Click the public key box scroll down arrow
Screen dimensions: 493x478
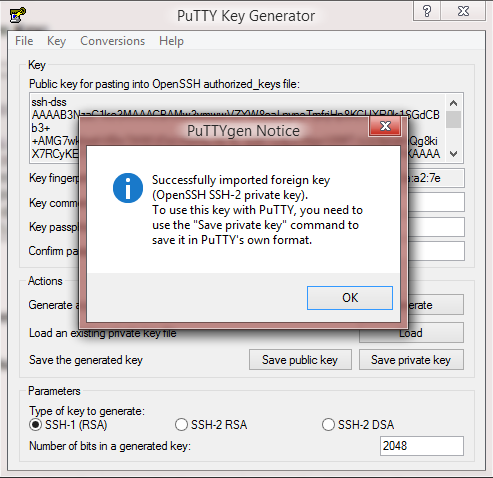point(453,154)
